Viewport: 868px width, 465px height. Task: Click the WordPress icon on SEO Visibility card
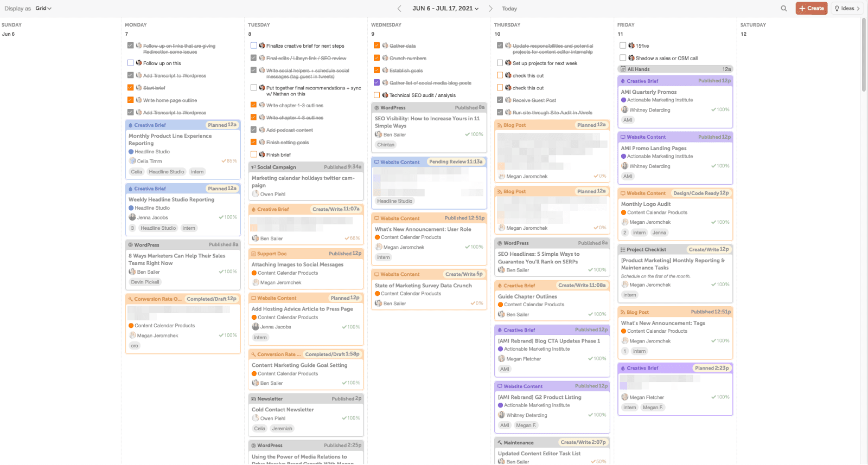tap(376, 108)
